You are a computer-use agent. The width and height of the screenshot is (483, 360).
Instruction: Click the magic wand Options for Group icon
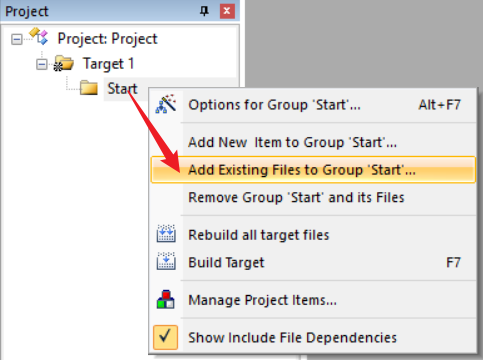[x=166, y=104]
